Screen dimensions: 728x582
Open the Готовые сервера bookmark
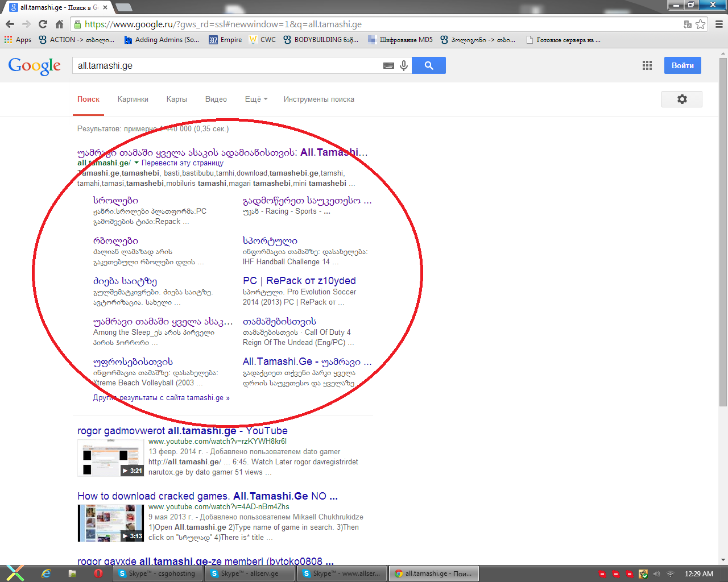563,40
